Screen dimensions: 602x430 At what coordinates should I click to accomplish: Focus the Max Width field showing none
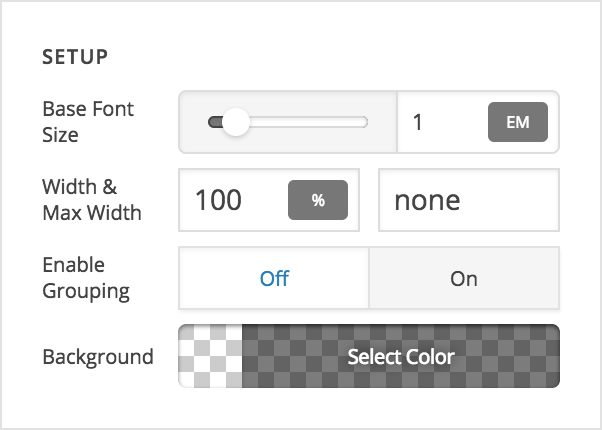[x=469, y=200]
